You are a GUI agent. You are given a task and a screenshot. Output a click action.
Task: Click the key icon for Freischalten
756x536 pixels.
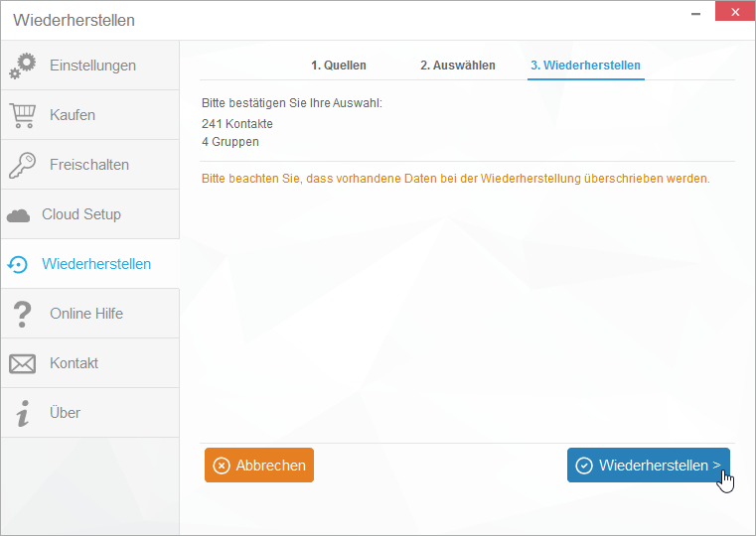coord(22,165)
